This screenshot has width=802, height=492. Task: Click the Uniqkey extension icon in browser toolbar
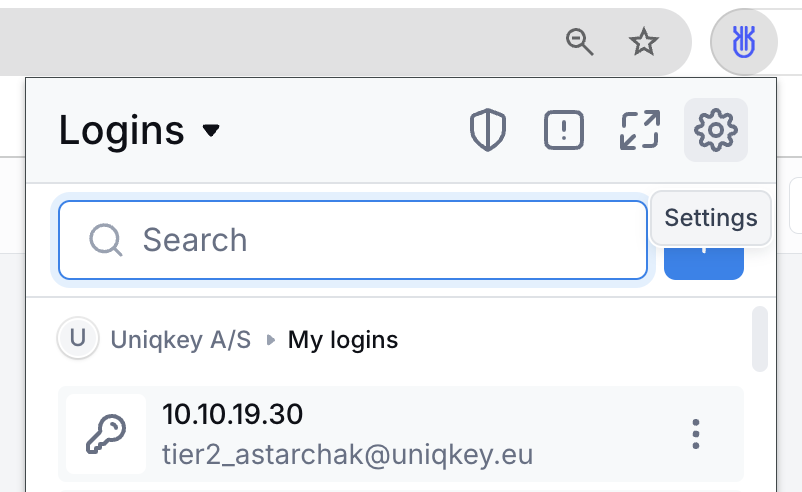[744, 42]
